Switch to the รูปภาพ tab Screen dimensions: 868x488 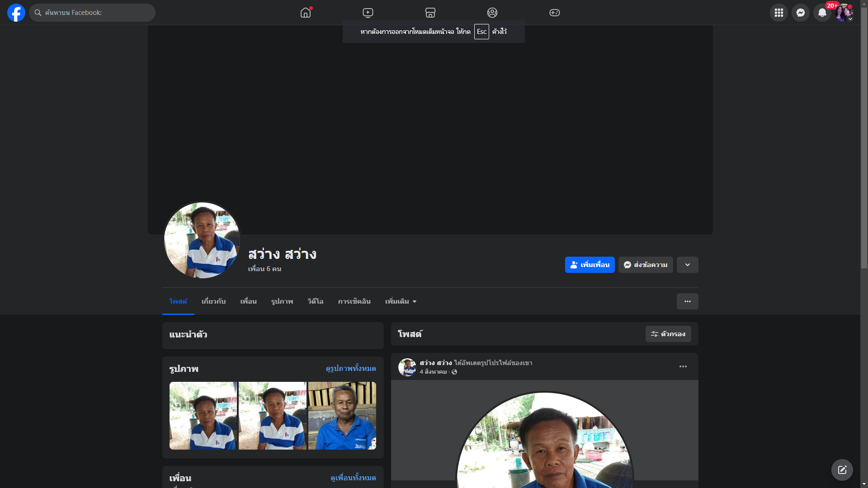click(282, 301)
